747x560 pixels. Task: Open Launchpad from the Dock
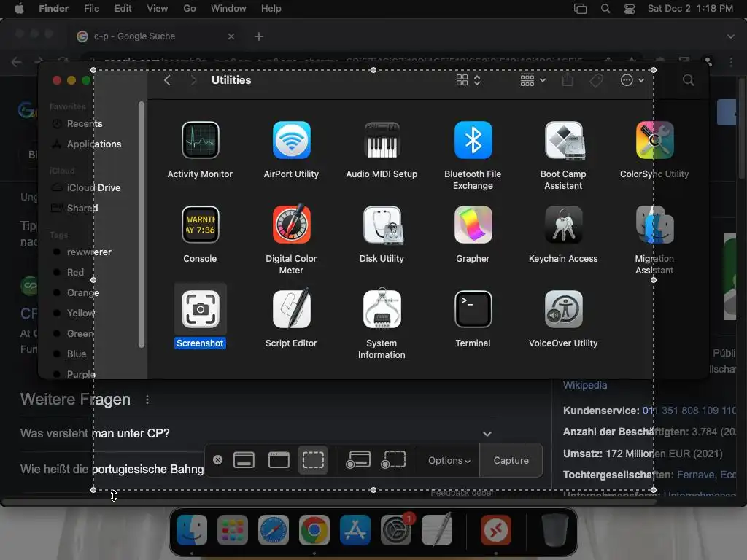click(x=233, y=529)
